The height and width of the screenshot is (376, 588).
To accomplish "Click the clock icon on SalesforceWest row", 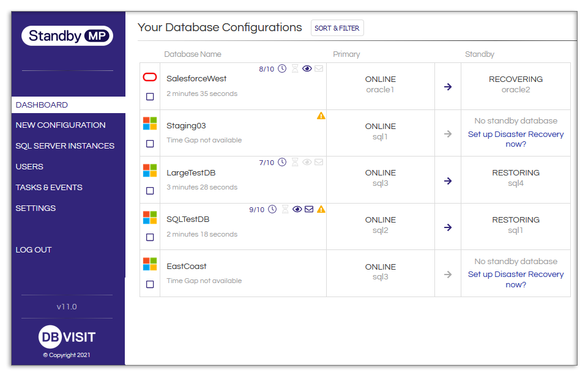I will [x=282, y=68].
